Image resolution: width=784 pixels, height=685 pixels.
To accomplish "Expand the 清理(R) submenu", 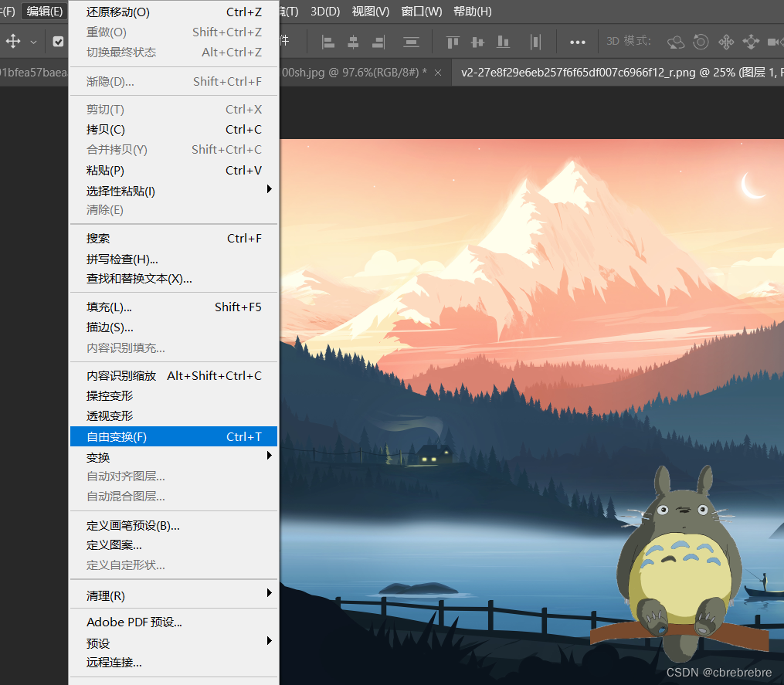I will coord(174,595).
